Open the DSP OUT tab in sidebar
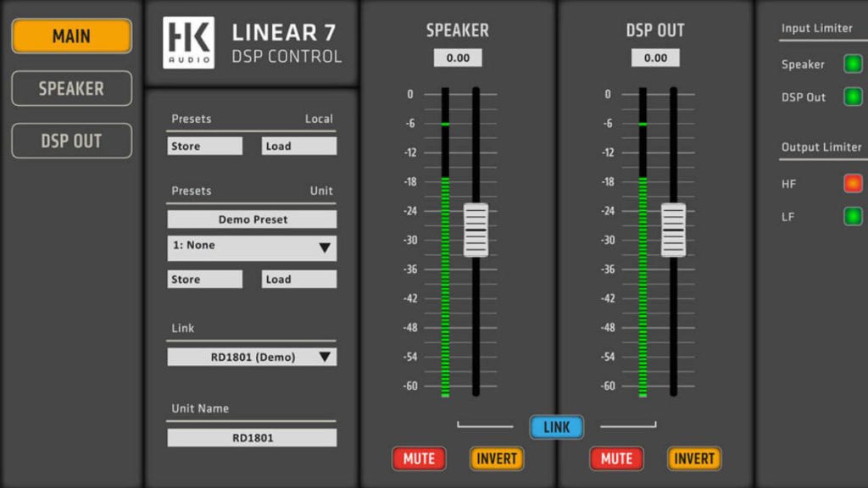 [72, 141]
